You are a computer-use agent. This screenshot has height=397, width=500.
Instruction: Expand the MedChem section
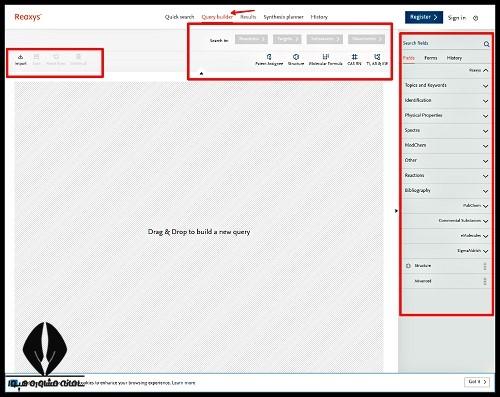coord(446,146)
